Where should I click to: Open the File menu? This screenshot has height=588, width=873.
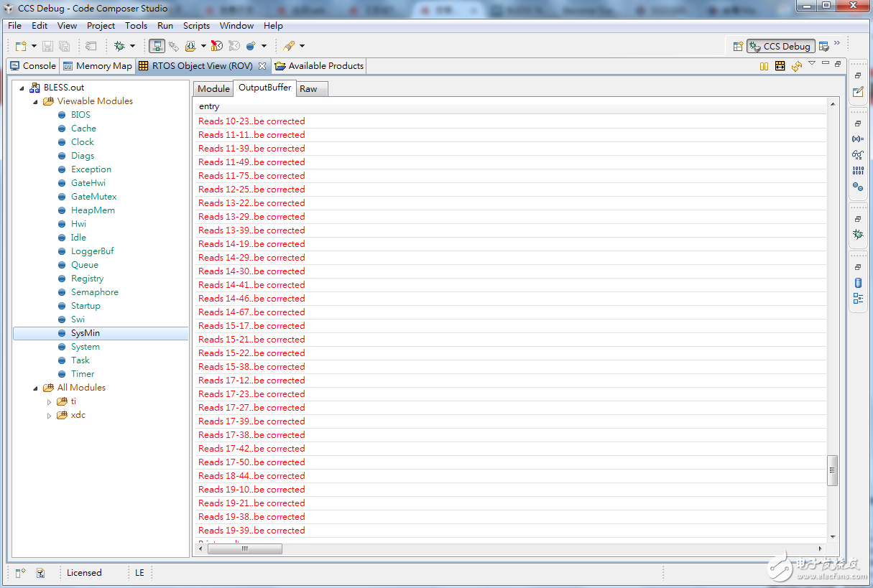coord(14,25)
